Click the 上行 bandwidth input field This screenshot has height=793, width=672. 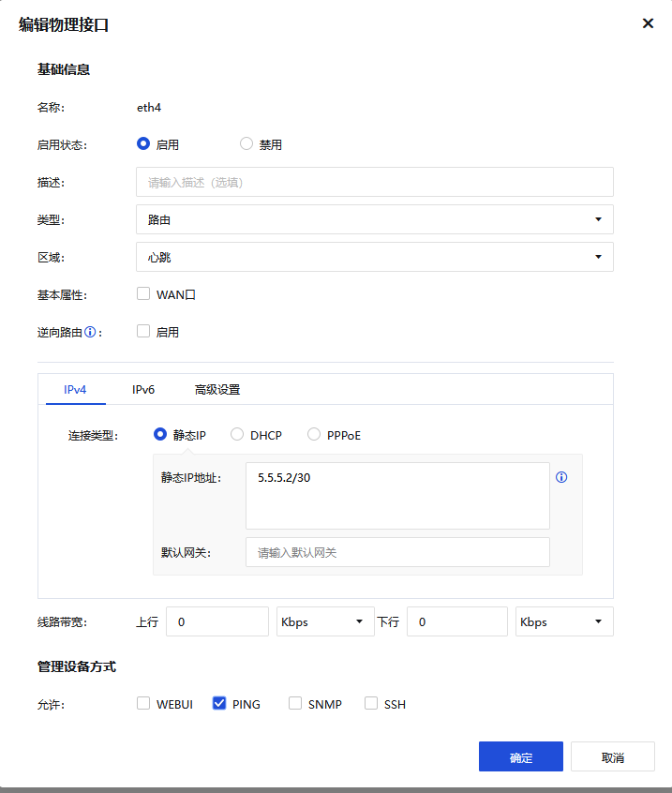pos(217,621)
